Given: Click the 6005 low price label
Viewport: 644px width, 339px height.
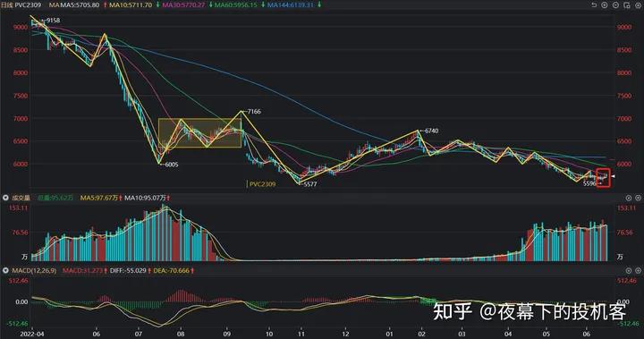Looking at the screenshot, I should point(172,165).
